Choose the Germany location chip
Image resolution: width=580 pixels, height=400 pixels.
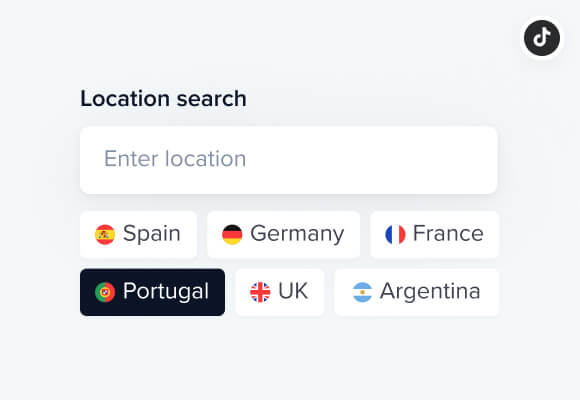[284, 235]
